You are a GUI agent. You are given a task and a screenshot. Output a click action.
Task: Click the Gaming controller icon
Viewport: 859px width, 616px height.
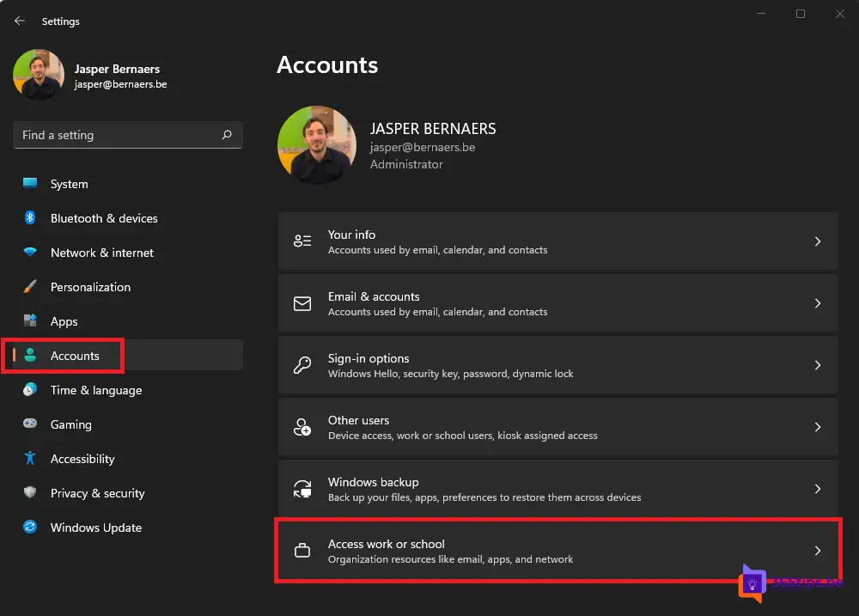point(30,424)
